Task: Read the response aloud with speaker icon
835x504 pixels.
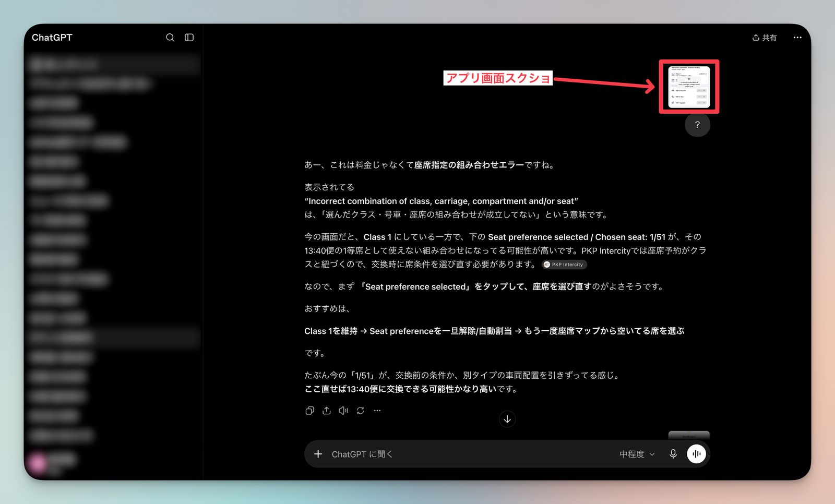Action: [x=343, y=411]
